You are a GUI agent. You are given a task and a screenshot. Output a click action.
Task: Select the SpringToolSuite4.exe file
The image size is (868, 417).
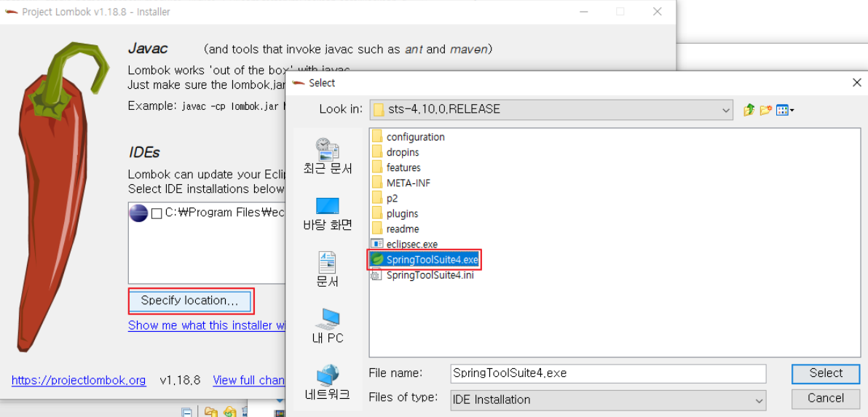point(425,259)
